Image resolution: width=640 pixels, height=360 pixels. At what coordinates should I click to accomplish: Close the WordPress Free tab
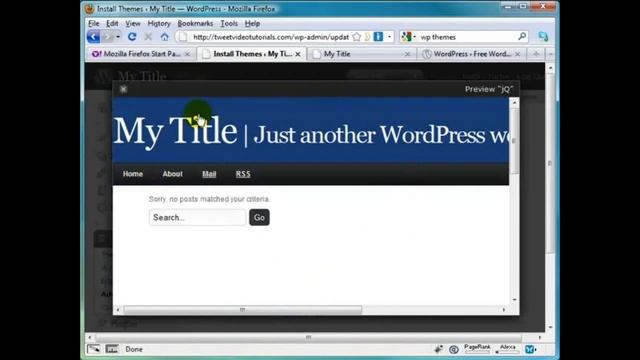pyautogui.click(x=518, y=54)
